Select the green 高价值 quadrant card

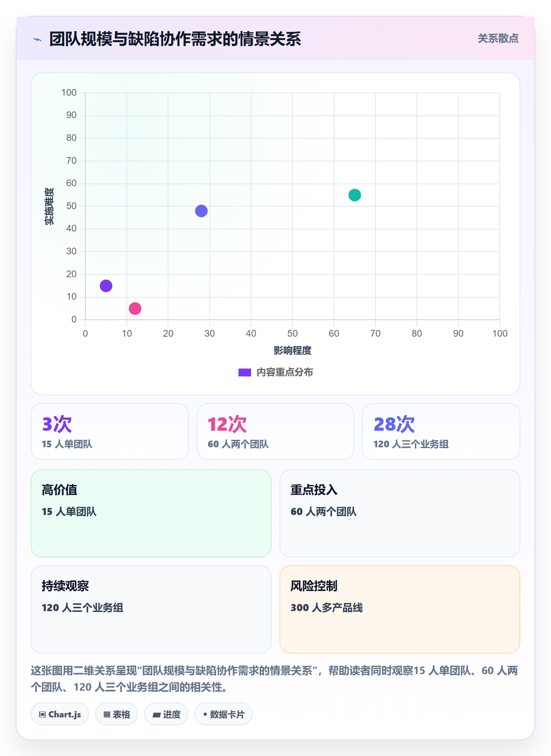[x=151, y=513]
